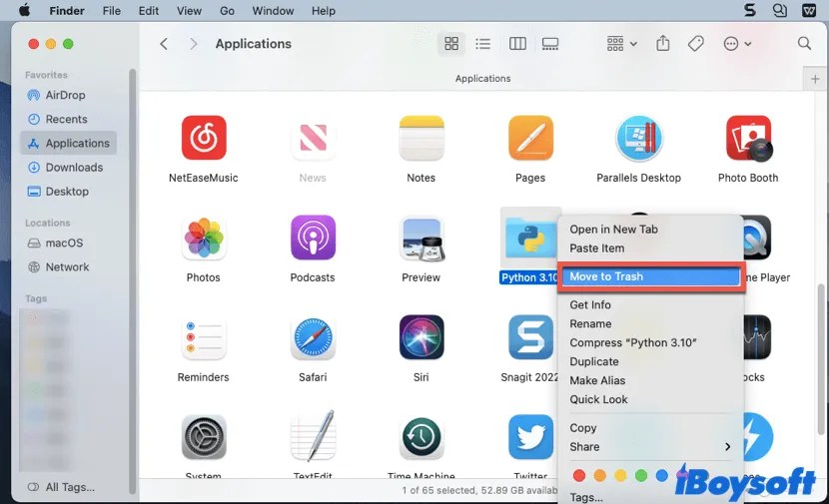Open the Apple menu

[x=24, y=11]
